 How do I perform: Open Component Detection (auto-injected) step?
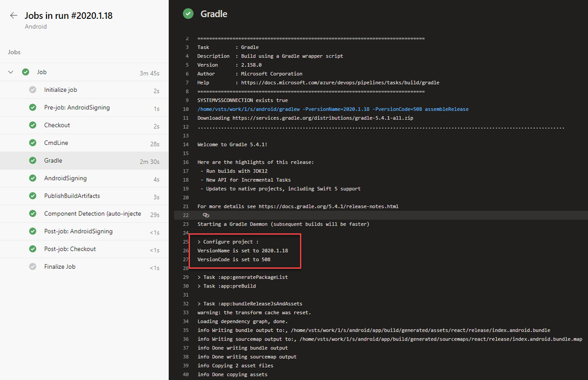[x=84, y=213]
